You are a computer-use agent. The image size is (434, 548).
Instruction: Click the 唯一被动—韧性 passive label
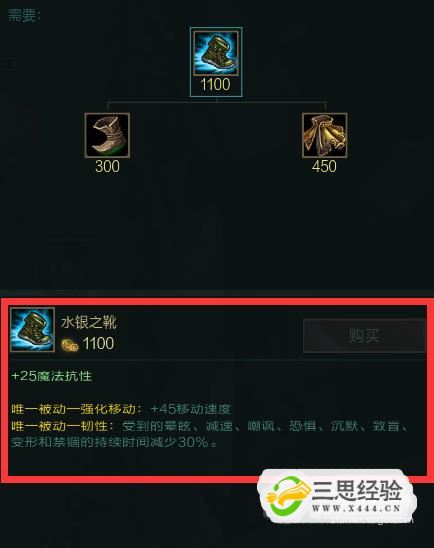(63, 426)
